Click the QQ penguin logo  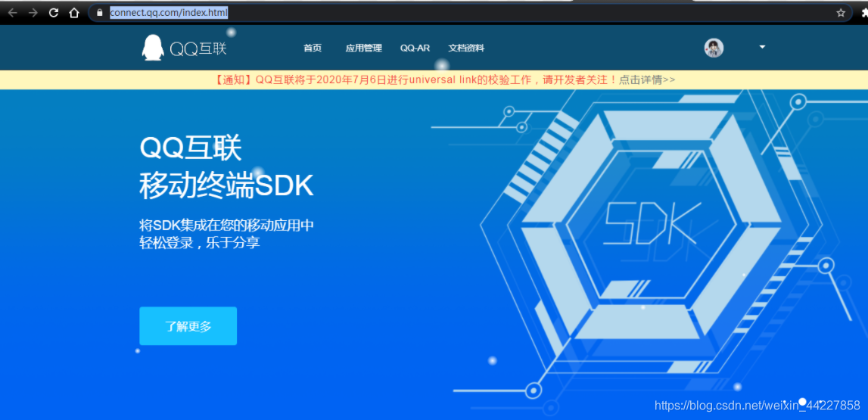[153, 48]
